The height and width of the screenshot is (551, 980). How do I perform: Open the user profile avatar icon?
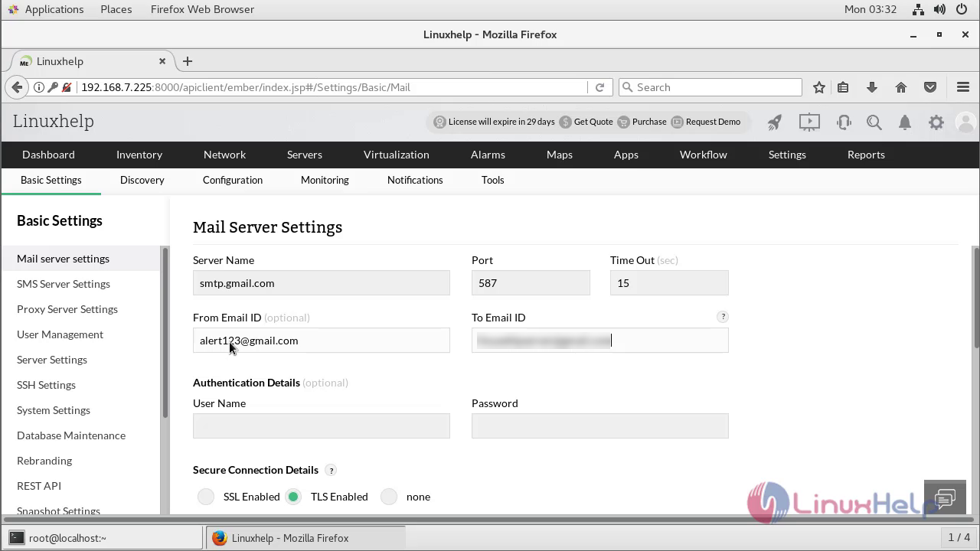pyautogui.click(x=966, y=122)
